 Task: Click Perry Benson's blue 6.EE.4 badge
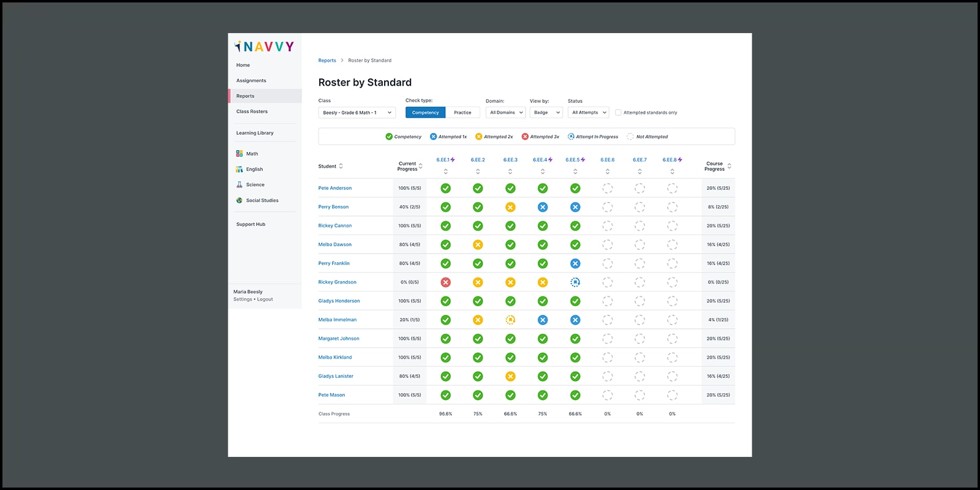point(543,207)
